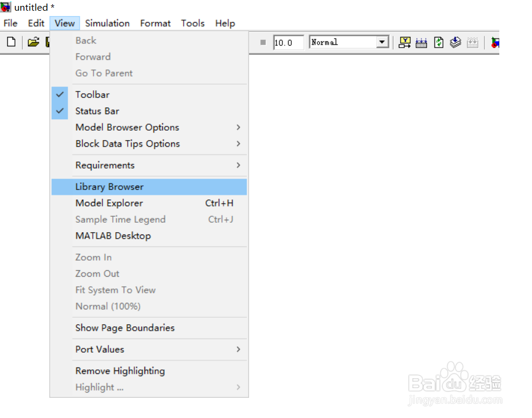Screen dimensions: 532x418
Task: Expand the Port Values submenu
Action: (x=149, y=349)
